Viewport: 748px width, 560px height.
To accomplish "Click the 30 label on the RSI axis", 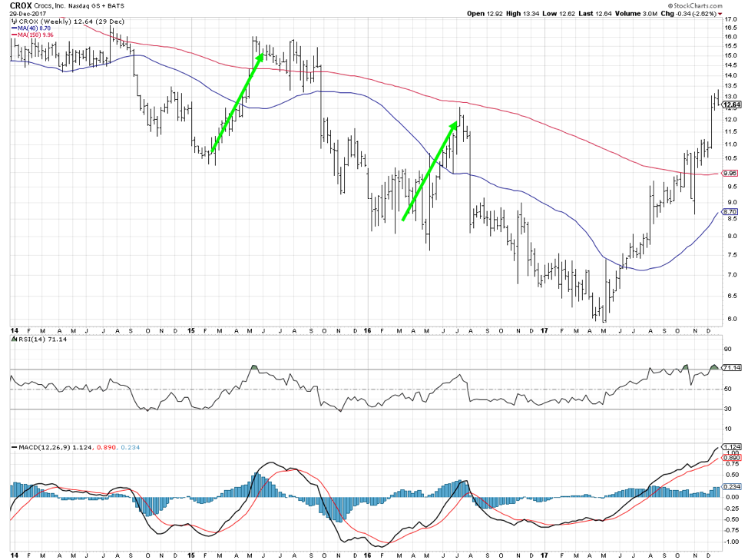I will 728,409.
